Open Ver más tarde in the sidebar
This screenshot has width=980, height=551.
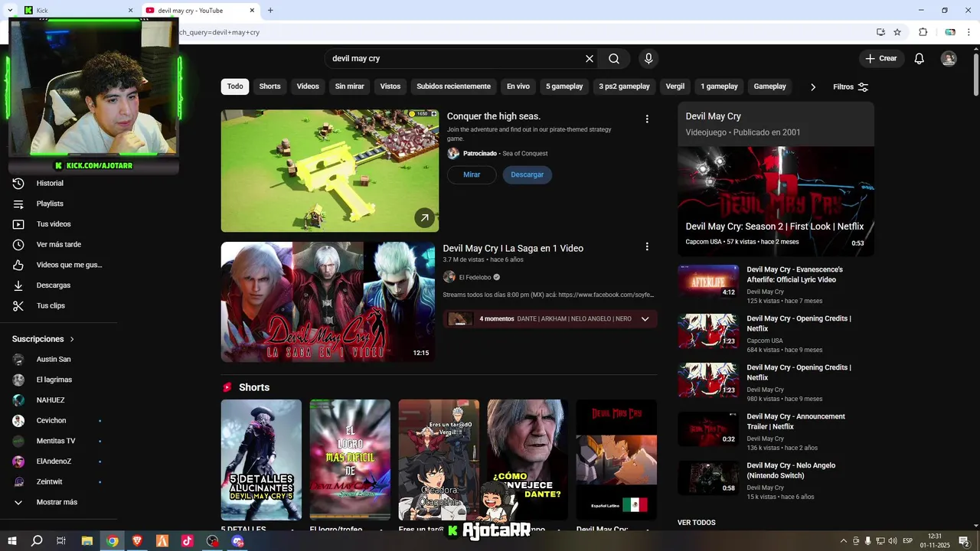pyautogui.click(x=60, y=244)
